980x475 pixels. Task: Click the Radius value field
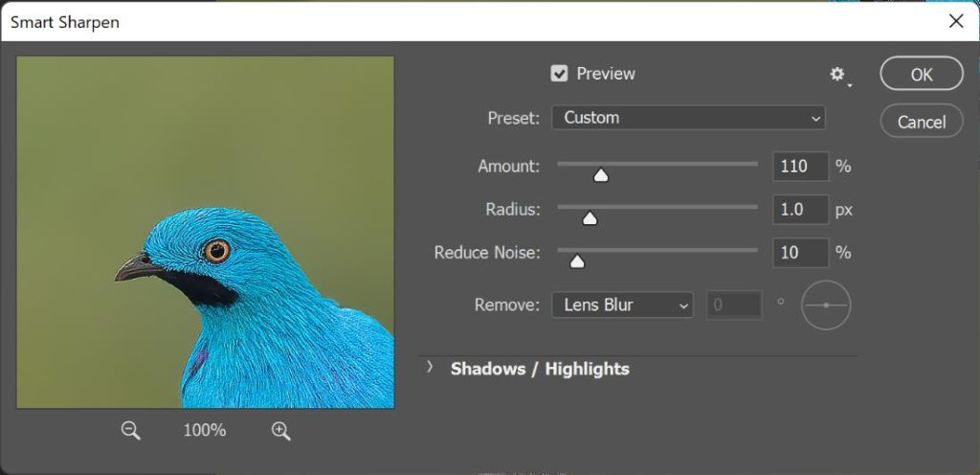[x=801, y=210]
